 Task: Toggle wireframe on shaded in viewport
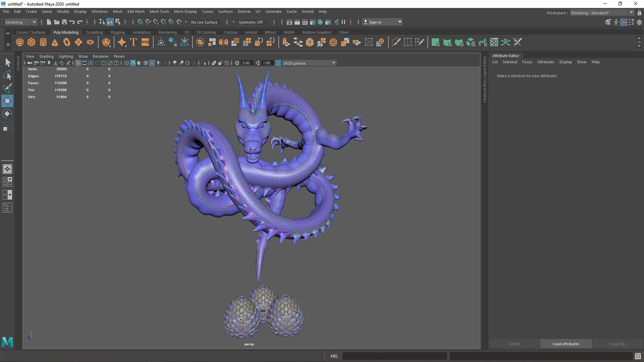point(146,63)
